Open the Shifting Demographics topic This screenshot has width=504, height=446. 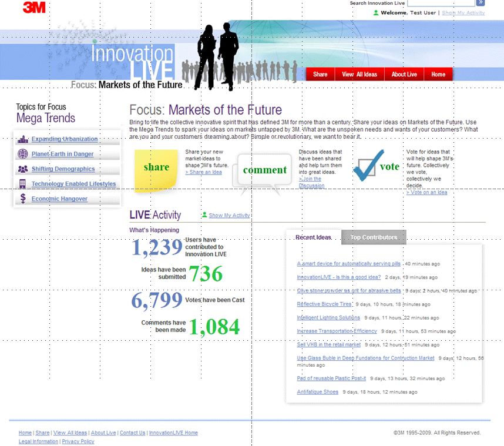point(63,169)
